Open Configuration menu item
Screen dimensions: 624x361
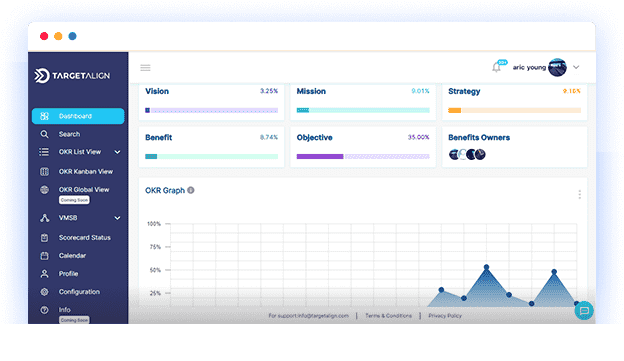(78, 292)
